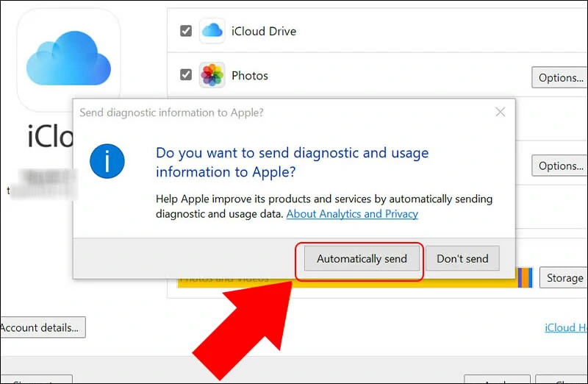The height and width of the screenshot is (384, 588).
Task: Open the Options button below Photos row
Action: pyautogui.click(x=559, y=166)
